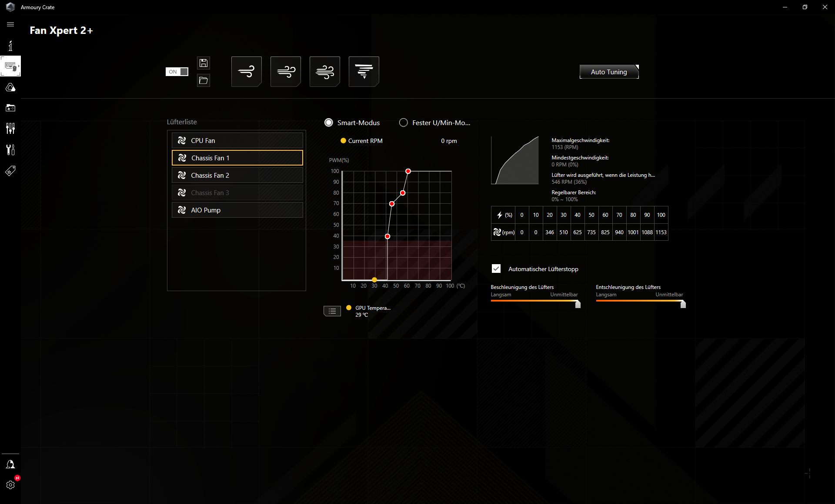The image size is (835, 504).
Task: Uncheck Automatischer Lüfterstopp checkbox
Action: pos(496,269)
